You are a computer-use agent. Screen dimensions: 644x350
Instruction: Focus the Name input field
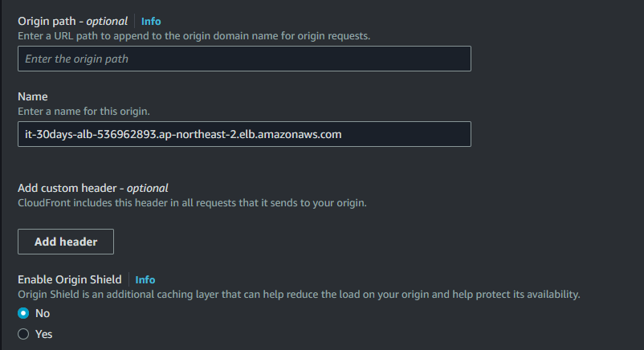244,134
